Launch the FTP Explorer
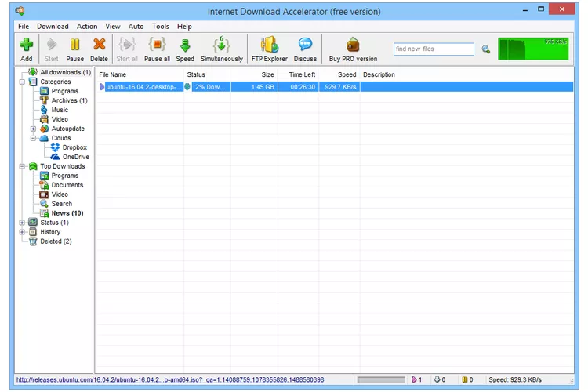The height and width of the screenshot is (392, 588). pyautogui.click(x=269, y=45)
